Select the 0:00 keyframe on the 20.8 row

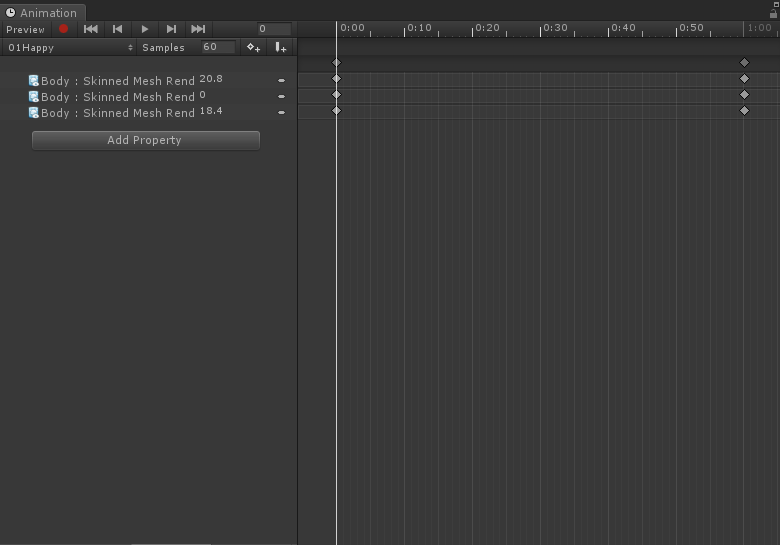(336, 79)
